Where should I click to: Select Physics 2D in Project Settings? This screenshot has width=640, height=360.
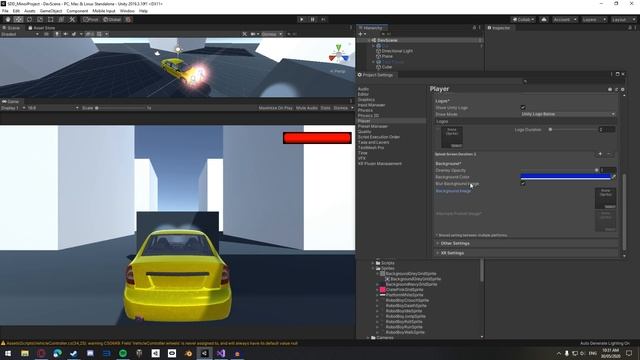(368, 116)
